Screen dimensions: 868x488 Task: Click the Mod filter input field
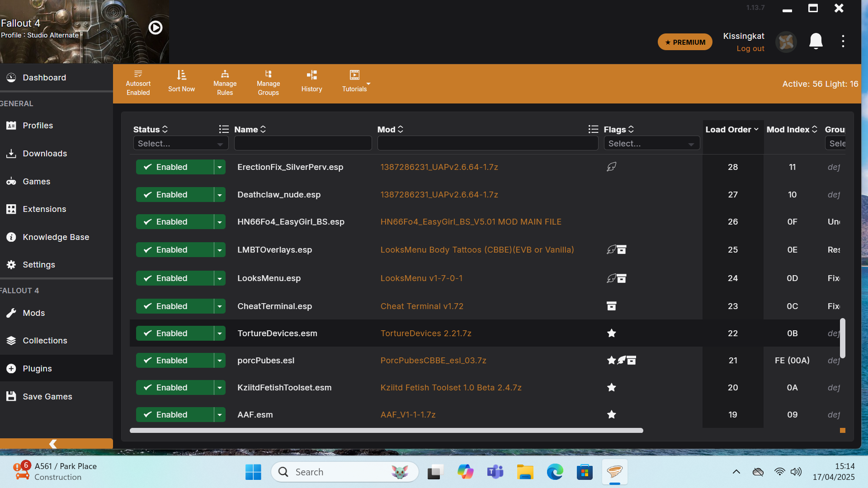488,143
